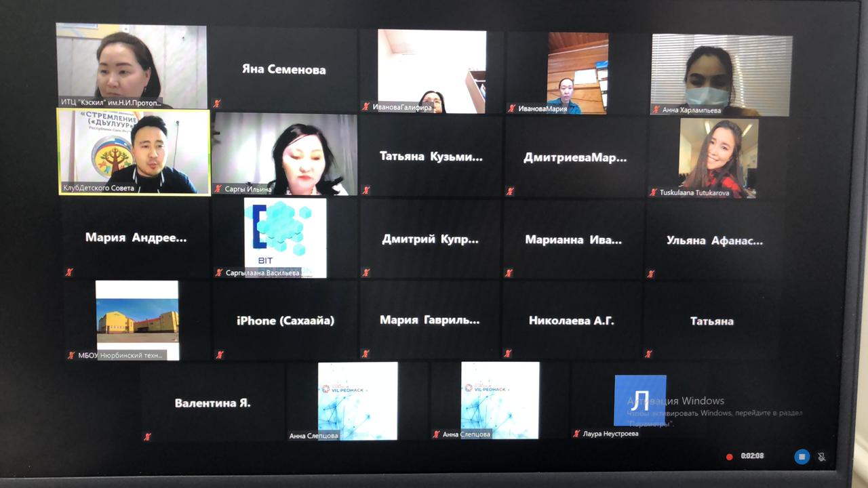Screen dimensions: 868x488
Task: Select the ИТЦ "Кэскил" participant video
Action: coord(131,65)
